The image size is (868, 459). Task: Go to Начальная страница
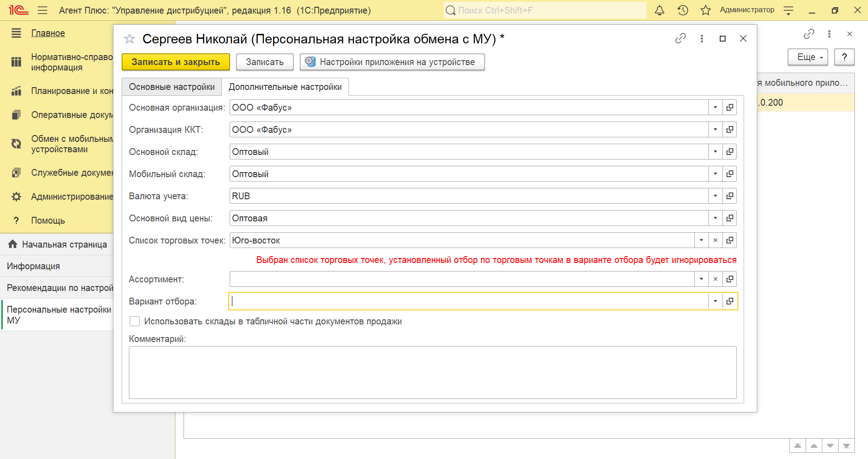[x=57, y=244]
